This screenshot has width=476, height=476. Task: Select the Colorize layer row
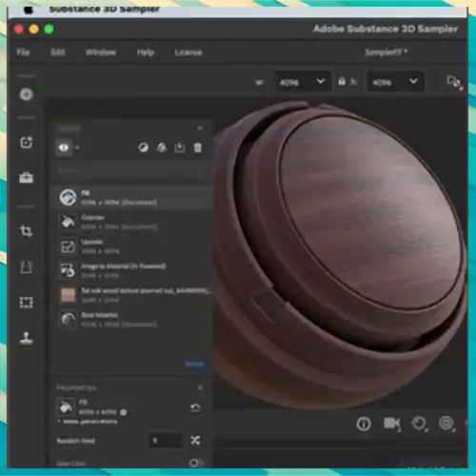pos(132,222)
